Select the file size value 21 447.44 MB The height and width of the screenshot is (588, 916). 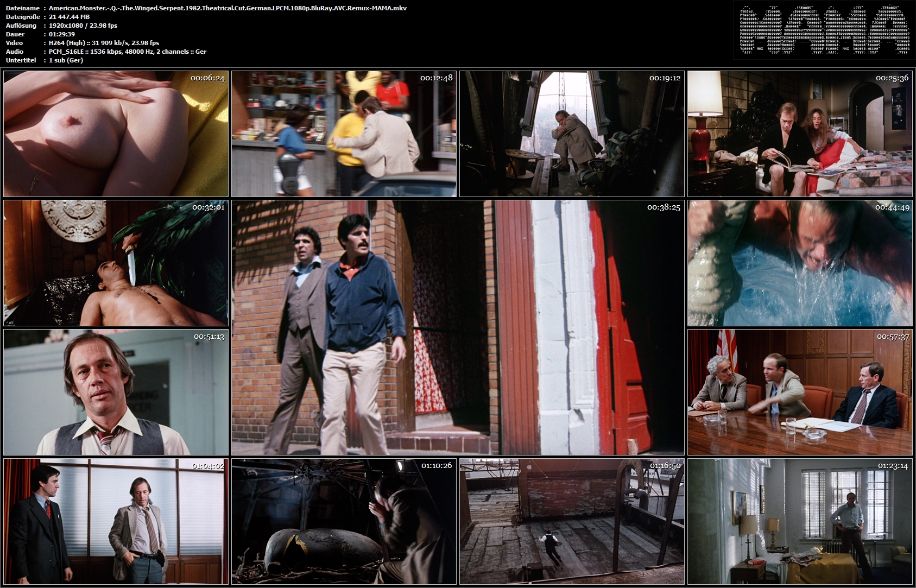70,17
